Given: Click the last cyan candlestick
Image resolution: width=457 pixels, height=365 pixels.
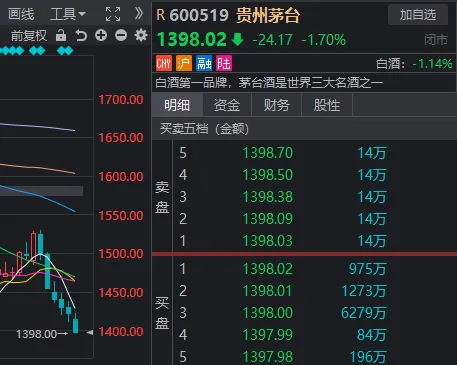Looking at the screenshot, I should (x=76, y=324).
